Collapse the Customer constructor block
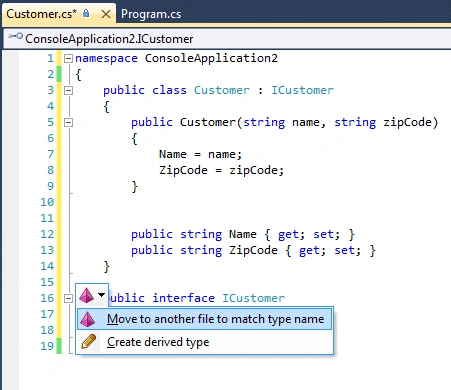The height and width of the screenshot is (390, 451). [x=68, y=122]
